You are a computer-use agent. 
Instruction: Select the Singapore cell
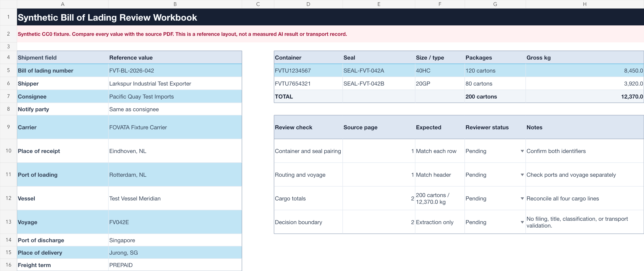tap(175, 240)
